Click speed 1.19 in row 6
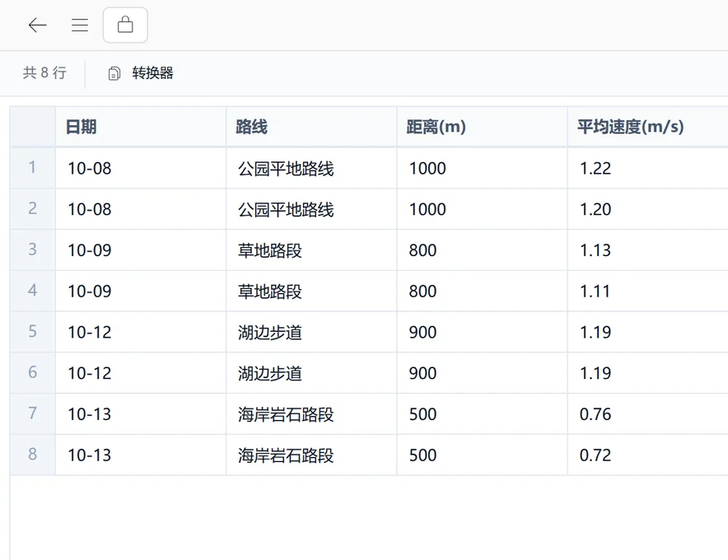 (595, 373)
